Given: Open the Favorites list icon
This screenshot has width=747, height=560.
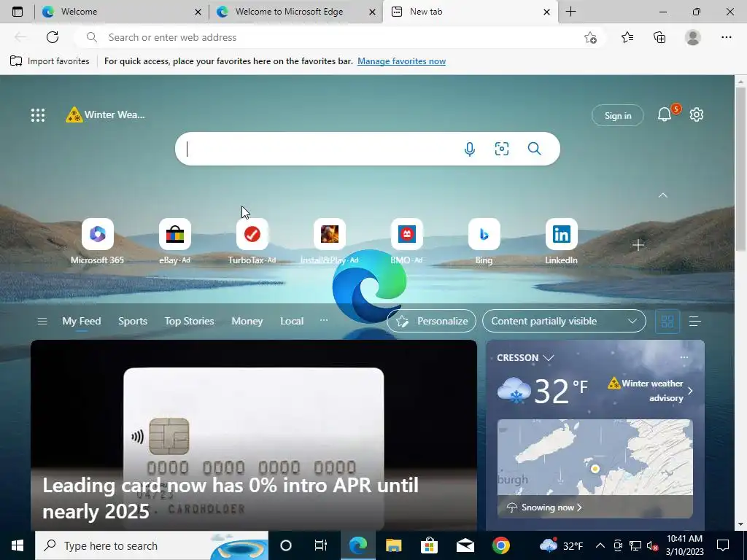Looking at the screenshot, I should pyautogui.click(x=627, y=37).
